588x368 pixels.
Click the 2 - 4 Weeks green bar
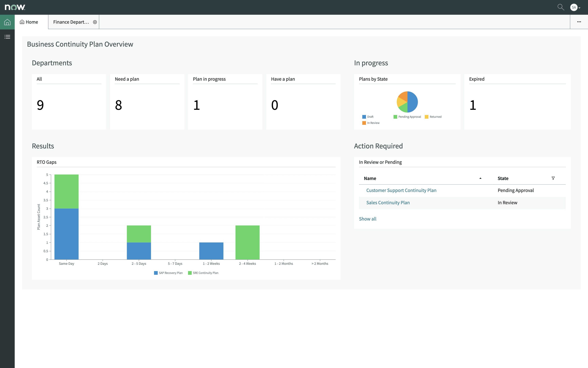(247, 242)
